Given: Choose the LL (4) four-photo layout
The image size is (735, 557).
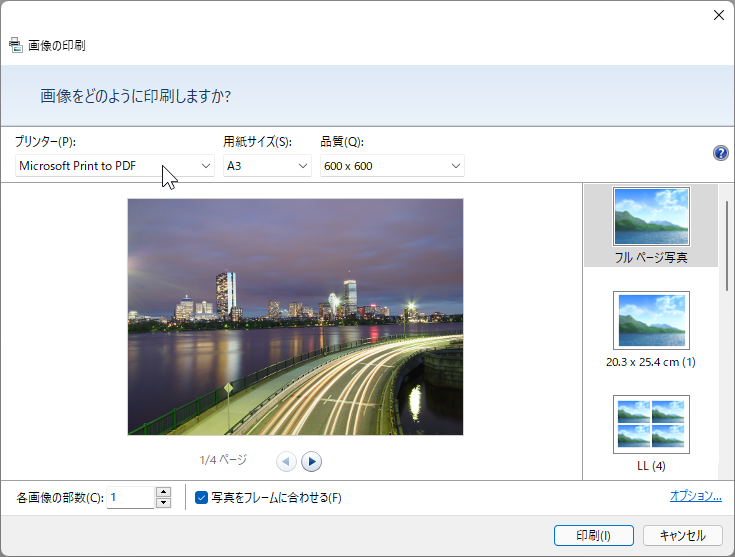Looking at the screenshot, I should coord(651,433).
